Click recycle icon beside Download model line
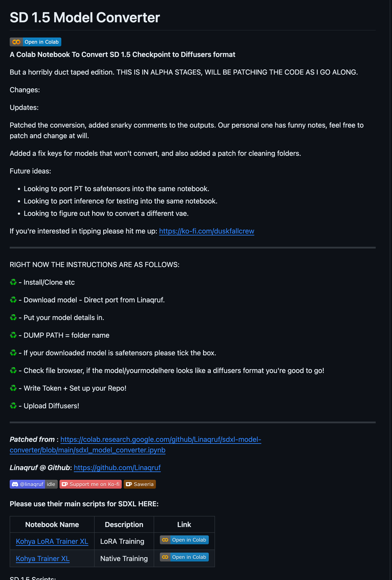The height and width of the screenshot is (580, 392). pyautogui.click(x=13, y=300)
